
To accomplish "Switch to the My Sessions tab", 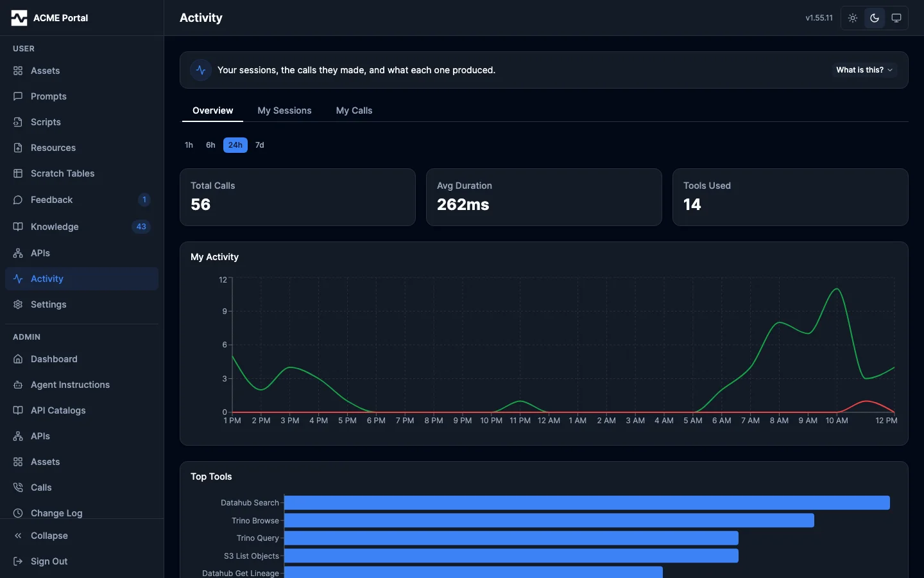I will [285, 110].
